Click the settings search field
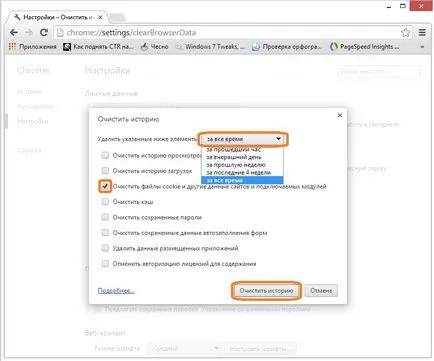Image resolution: width=434 pixels, height=361 pixels. pyautogui.click(x=379, y=72)
